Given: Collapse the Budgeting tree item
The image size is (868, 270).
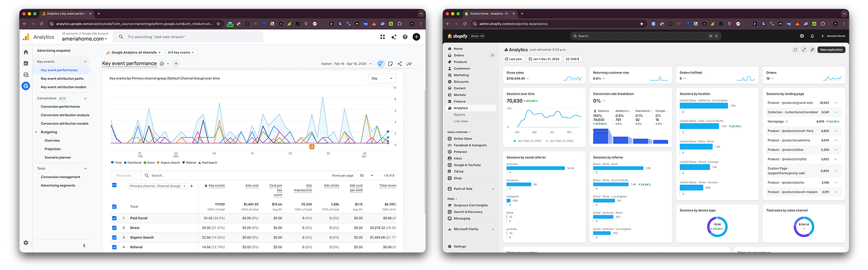Looking at the screenshot, I should 36,132.
